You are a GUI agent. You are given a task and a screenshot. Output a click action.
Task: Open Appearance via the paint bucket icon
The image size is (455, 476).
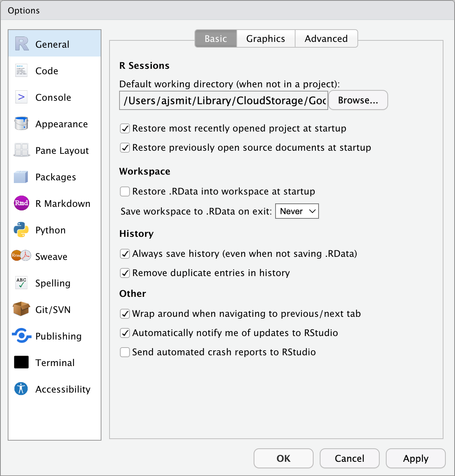(22, 123)
